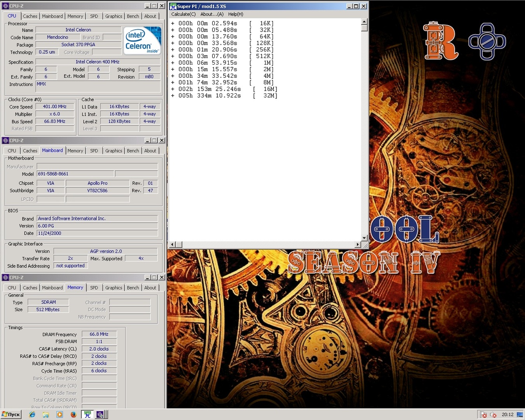
Task: Click the Mainboard CPU-Z window title icon
Action: [5, 140]
